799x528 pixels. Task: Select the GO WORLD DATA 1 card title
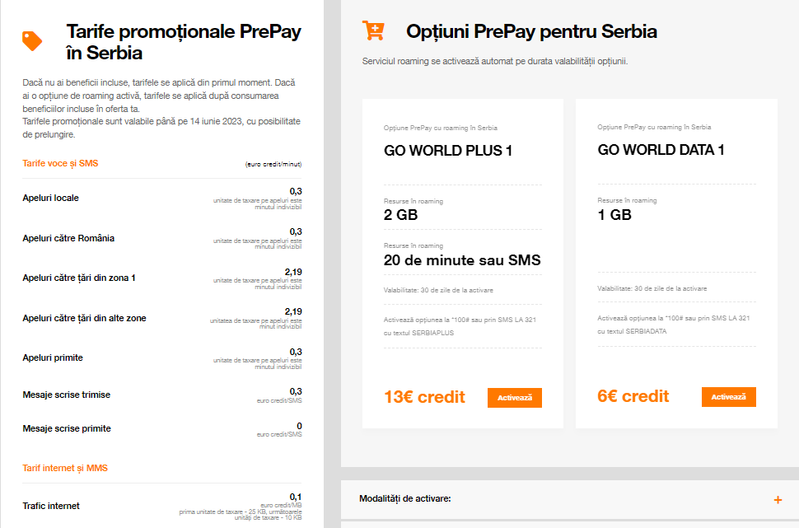click(x=661, y=151)
